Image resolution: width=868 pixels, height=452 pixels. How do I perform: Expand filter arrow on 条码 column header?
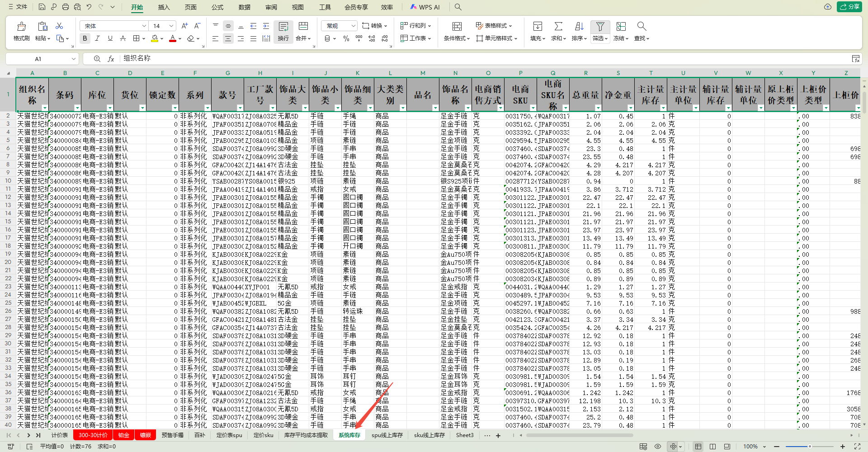tap(77, 108)
